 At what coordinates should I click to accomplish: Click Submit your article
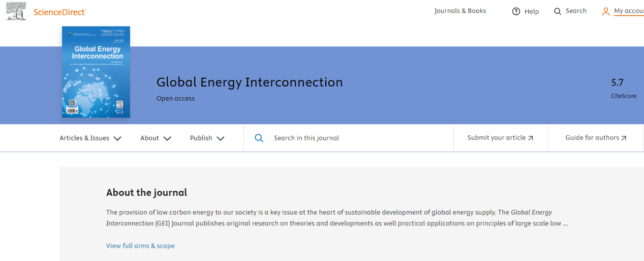pos(501,138)
